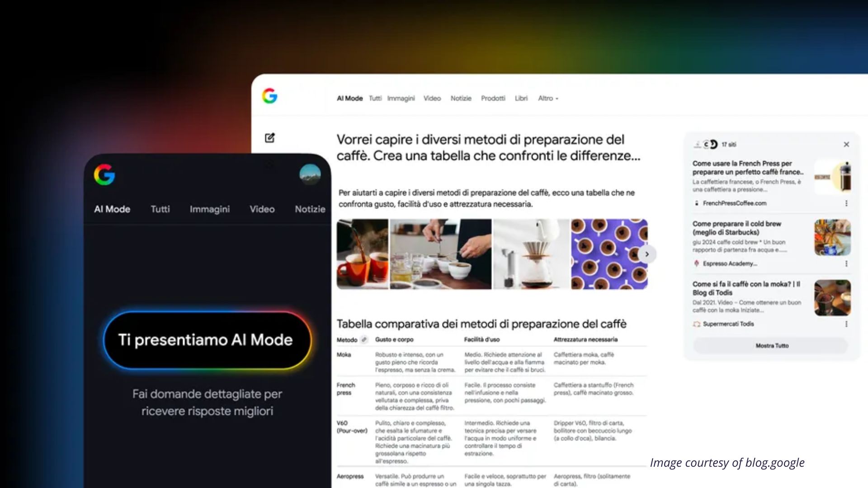
Task: Open options menu for Supermercati Todis result
Action: pos(846,324)
